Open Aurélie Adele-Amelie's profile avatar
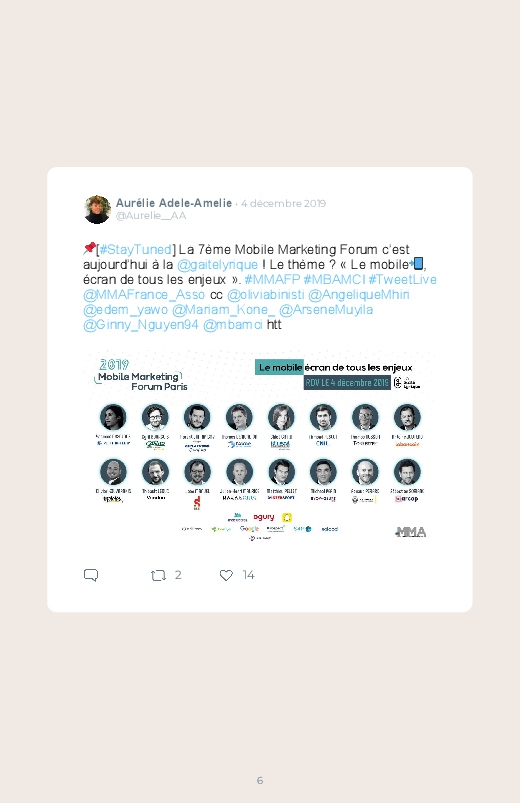The width and height of the screenshot is (520, 803). click(x=97, y=209)
